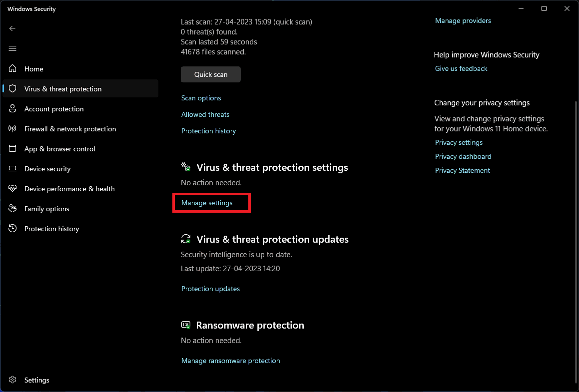Click 'Security intelligence is up to date.' text
This screenshot has width=579, height=392.
coord(236,254)
